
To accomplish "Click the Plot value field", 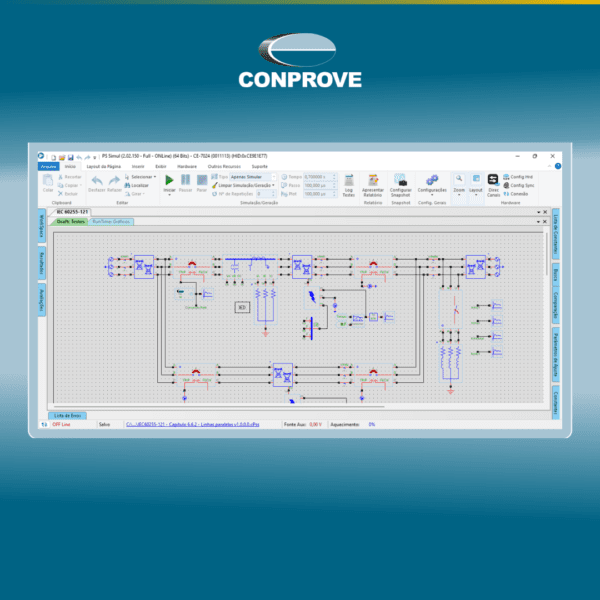I will tap(320, 194).
